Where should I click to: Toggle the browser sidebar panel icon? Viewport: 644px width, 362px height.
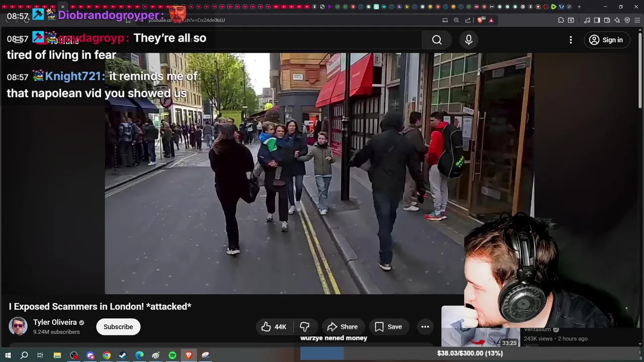click(x=597, y=20)
